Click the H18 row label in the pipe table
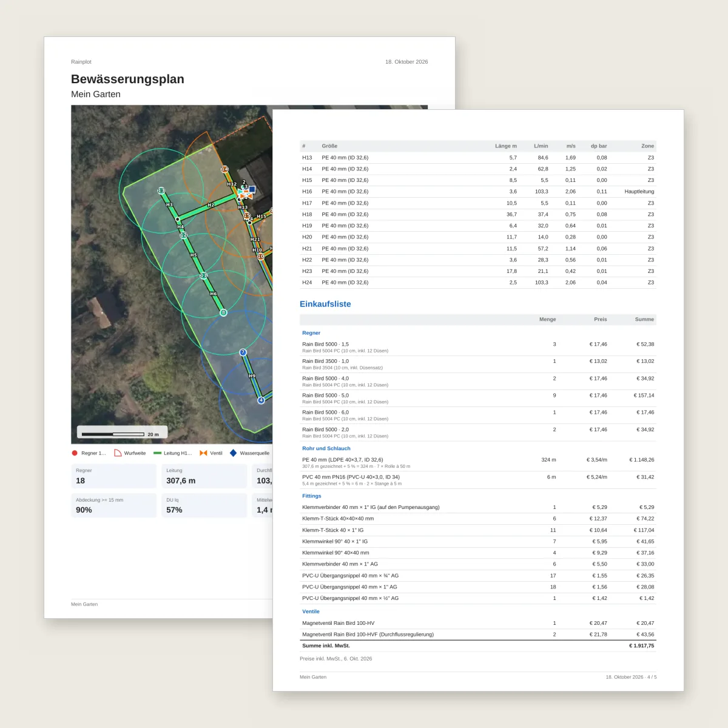 tap(307, 215)
